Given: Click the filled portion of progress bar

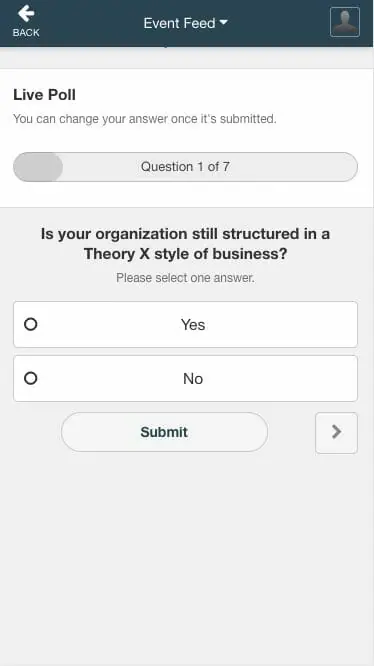Looking at the screenshot, I should [38, 167].
